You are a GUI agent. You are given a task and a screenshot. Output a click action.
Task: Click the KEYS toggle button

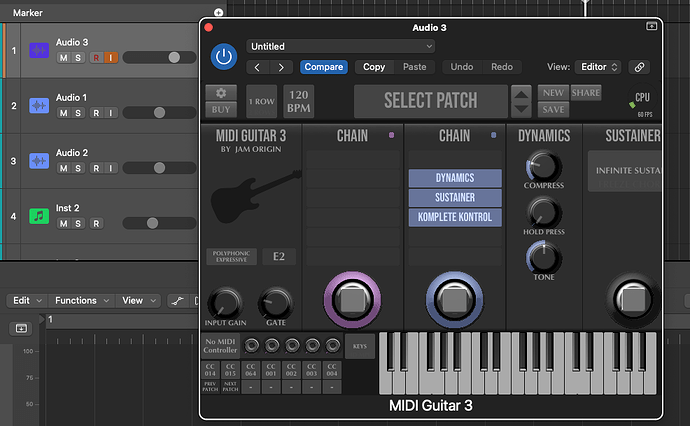tap(360, 346)
